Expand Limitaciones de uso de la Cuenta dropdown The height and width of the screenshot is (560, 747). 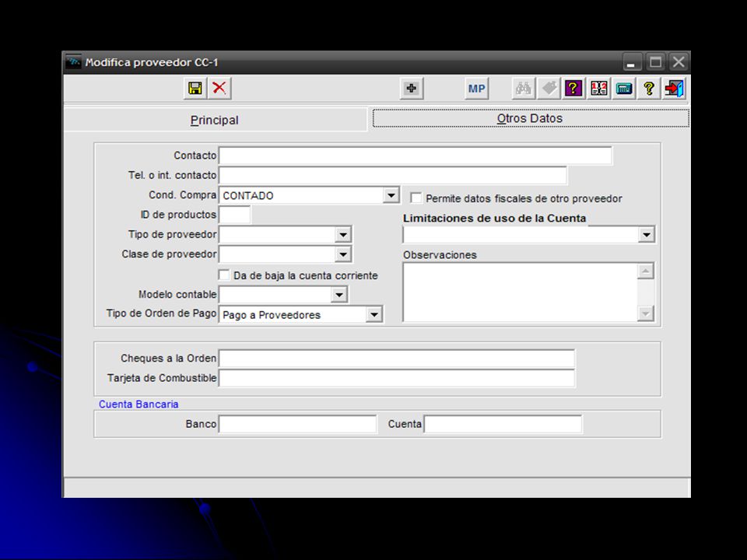pyautogui.click(x=647, y=234)
